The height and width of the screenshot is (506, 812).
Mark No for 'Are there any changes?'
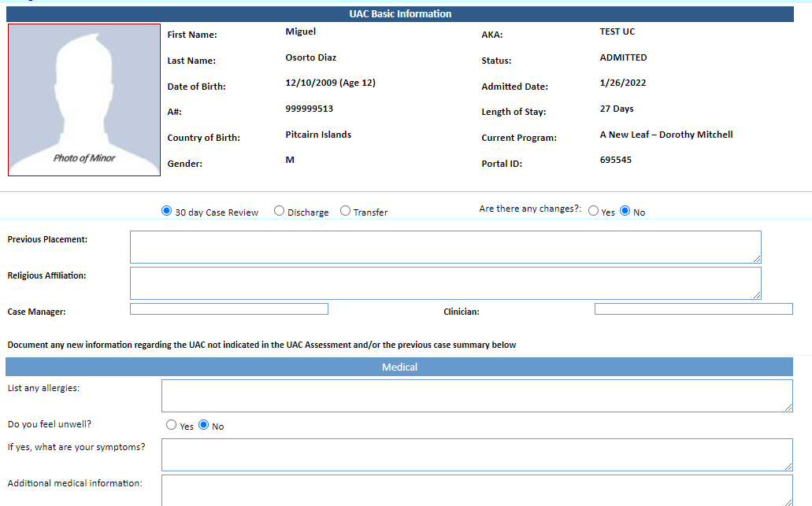[x=625, y=211]
